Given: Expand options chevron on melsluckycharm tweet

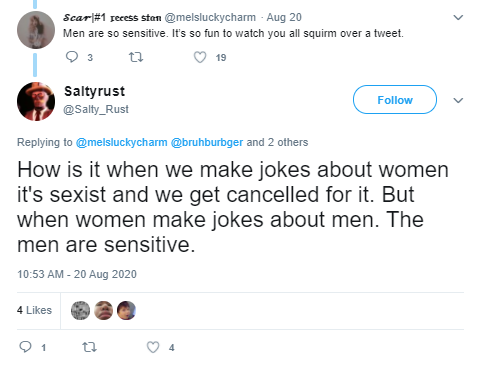Looking at the screenshot, I should coord(458,17).
